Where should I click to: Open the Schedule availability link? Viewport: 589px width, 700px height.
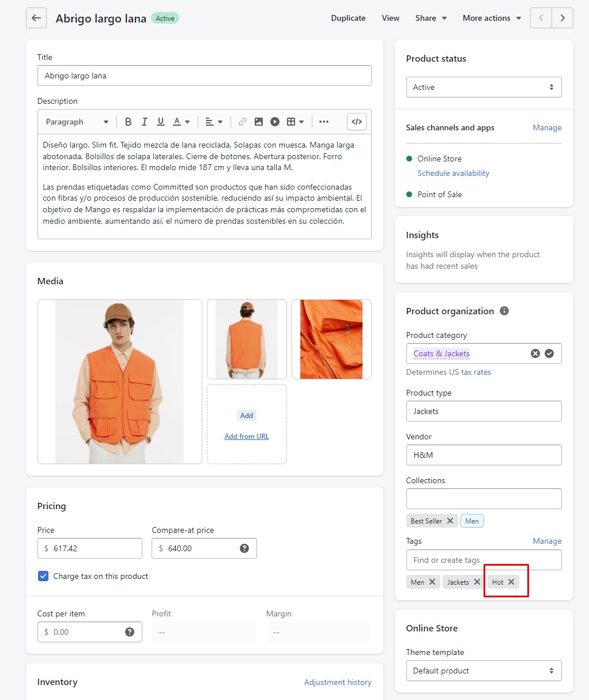click(453, 173)
